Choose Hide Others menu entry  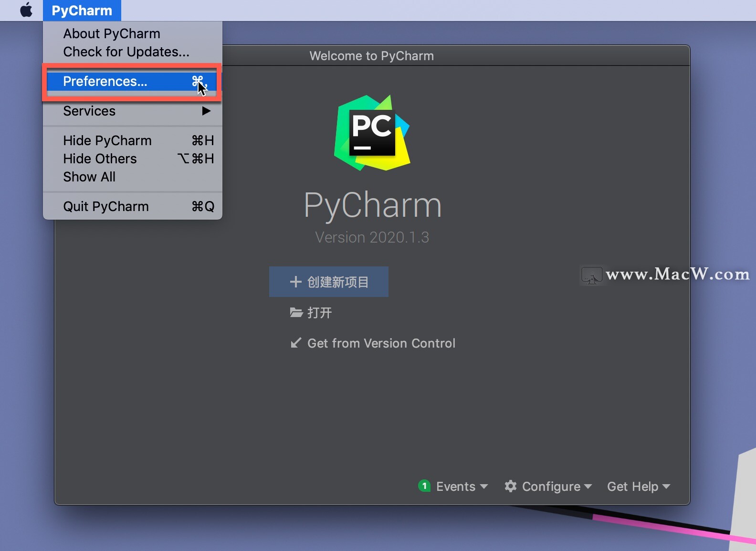pos(133,159)
